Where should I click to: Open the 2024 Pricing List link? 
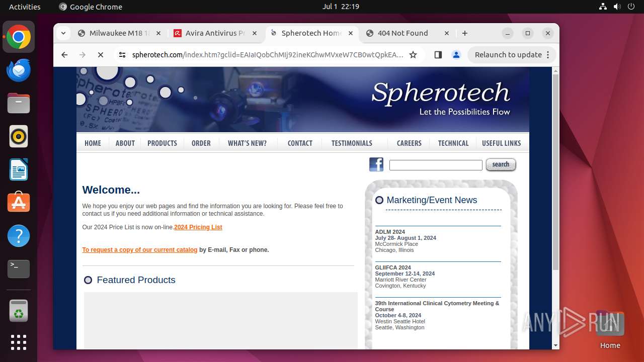[198, 227]
